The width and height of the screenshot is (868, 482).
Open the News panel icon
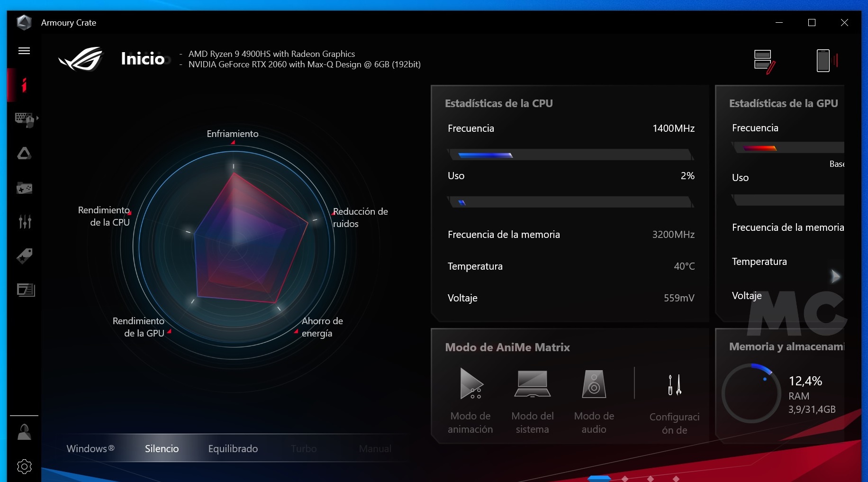(26, 290)
